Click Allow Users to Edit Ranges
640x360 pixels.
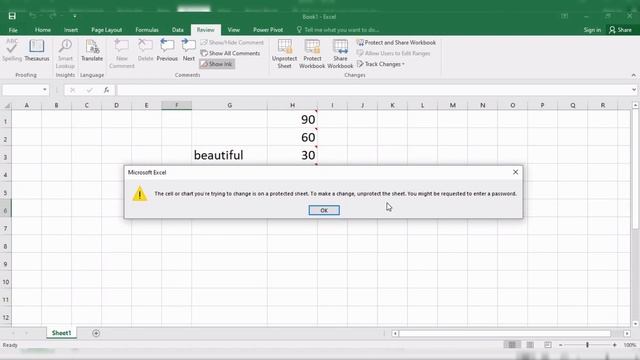[393, 53]
